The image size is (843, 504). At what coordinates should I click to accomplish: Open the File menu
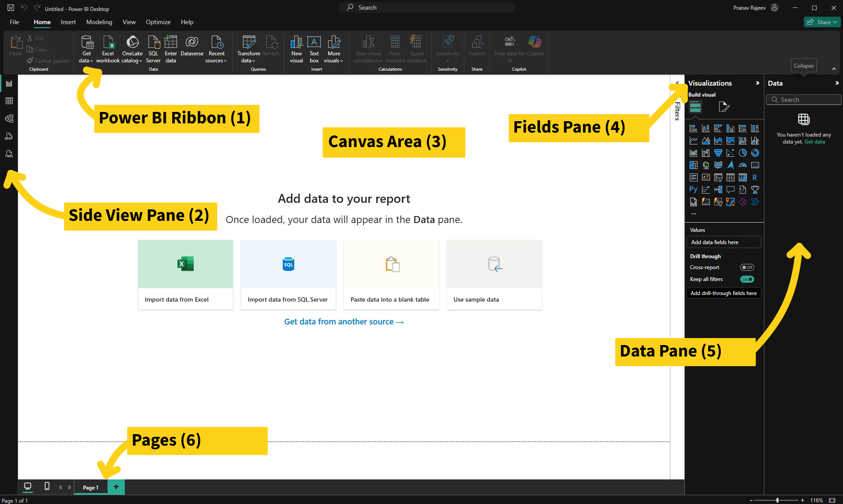[14, 22]
